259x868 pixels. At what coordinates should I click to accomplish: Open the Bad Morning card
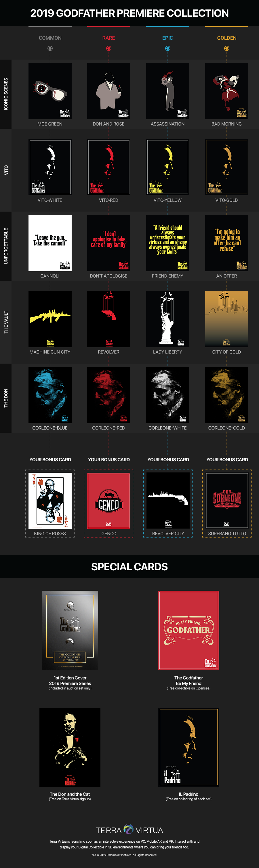(227, 91)
